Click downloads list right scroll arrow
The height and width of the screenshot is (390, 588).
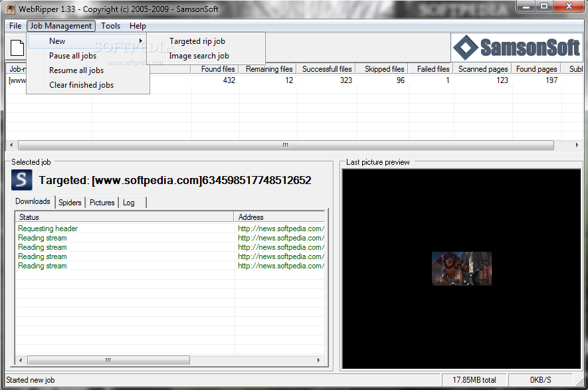(318, 360)
